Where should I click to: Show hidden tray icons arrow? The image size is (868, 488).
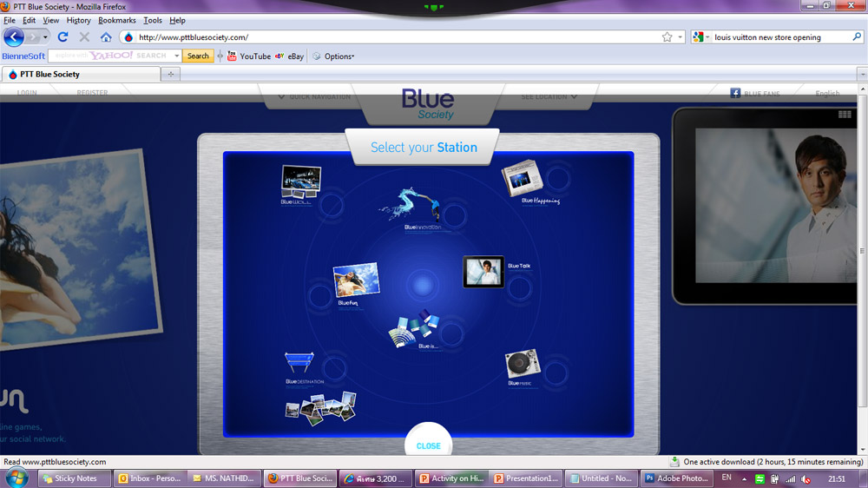coord(744,479)
